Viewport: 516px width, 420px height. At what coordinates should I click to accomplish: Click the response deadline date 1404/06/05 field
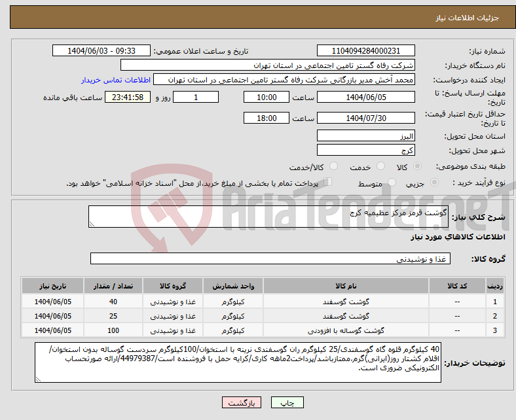365,97
